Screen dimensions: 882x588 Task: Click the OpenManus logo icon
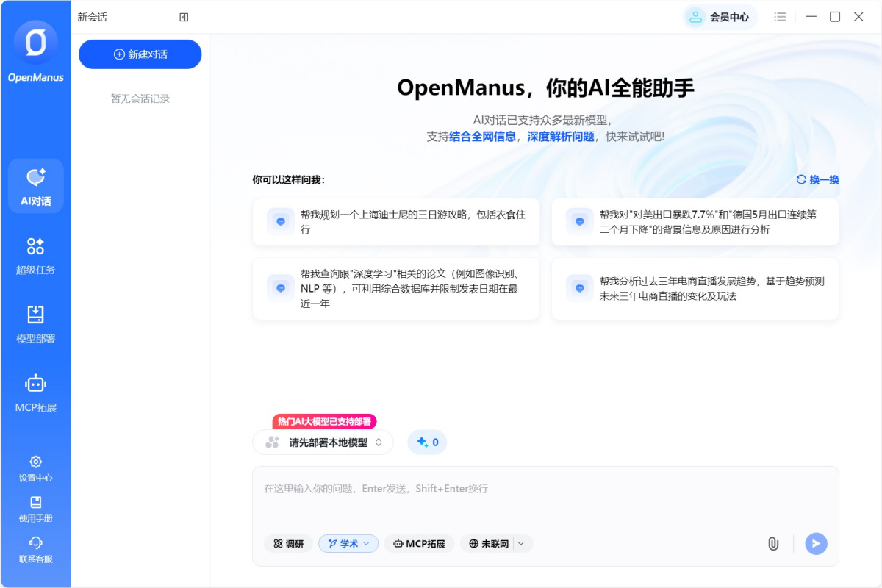coord(35,43)
